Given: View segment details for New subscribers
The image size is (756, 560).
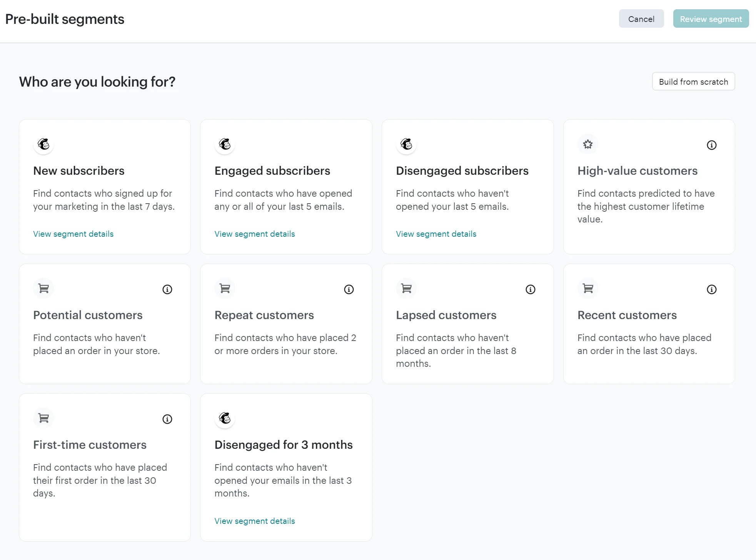Looking at the screenshot, I should pos(73,234).
